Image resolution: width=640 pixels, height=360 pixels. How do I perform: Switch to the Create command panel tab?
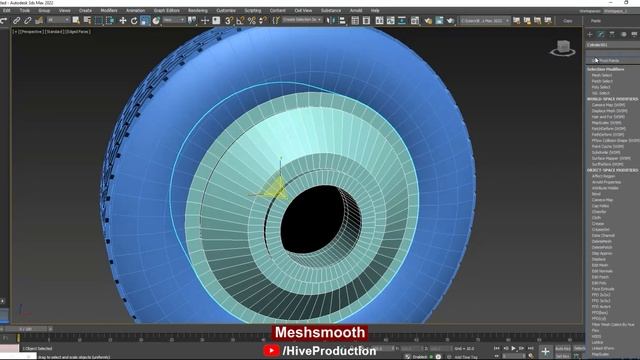(x=589, y=34)
